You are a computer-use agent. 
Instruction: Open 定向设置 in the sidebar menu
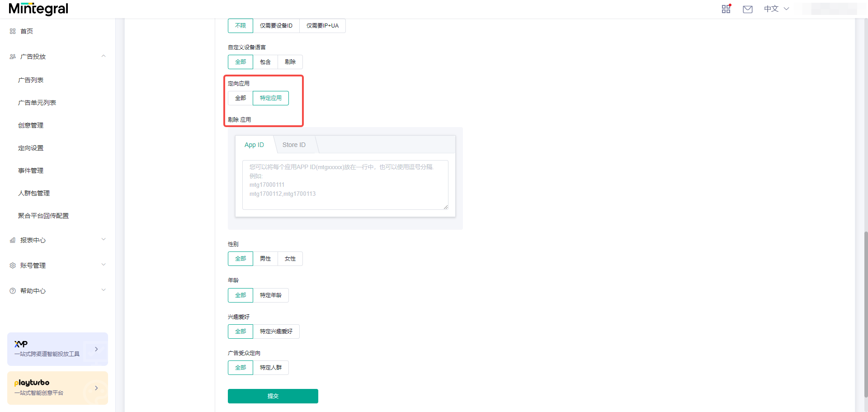click(x=30, y=147)
